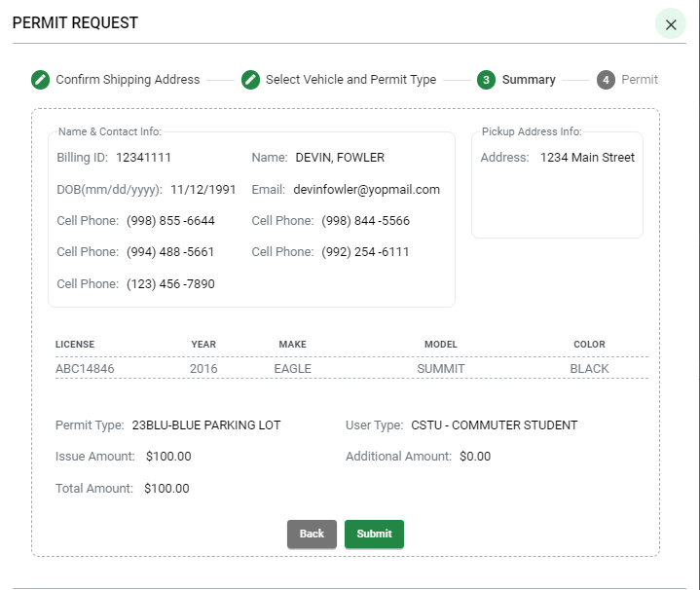The height and width of the screenshot is (590, 700).
Task: Click vehicle color BLACK
Action: click(589, 369)
